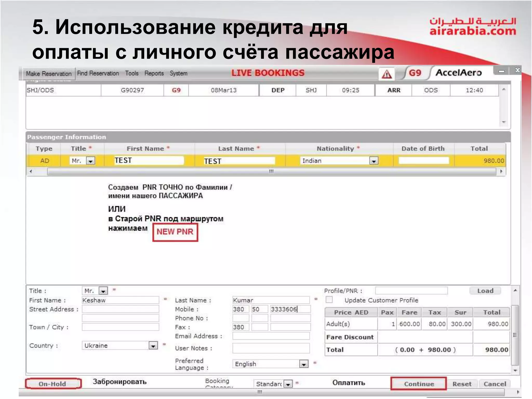This screenshot has height=399, width=532.
Task: Click departure time 09:25 cell
Action: tap(350, 90)
